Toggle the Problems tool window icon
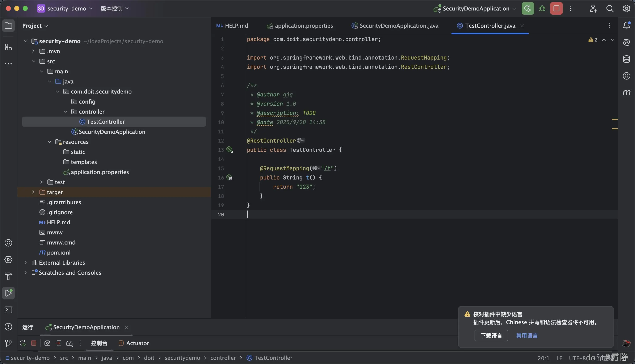 [x=8, y=327]
